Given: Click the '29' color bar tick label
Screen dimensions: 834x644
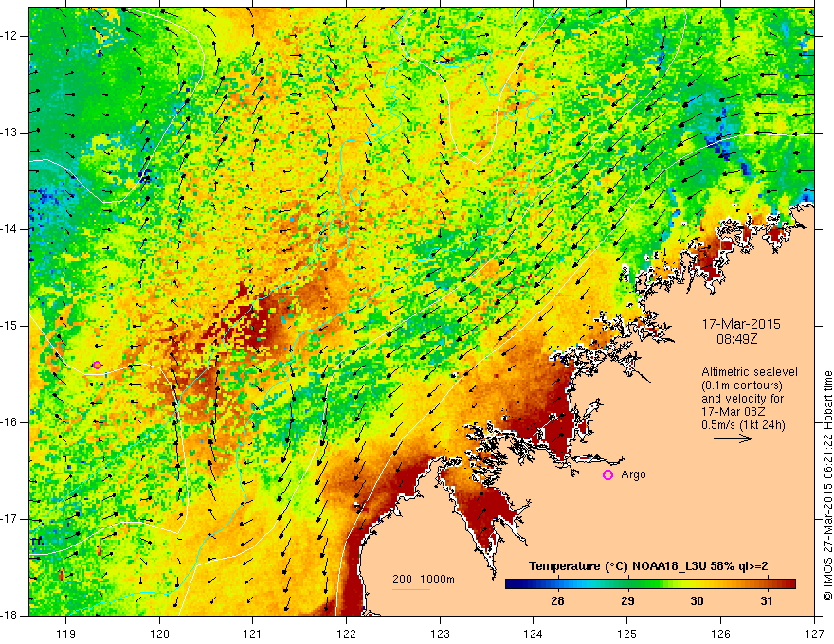Looking at the screenshot, I should point(627,601).
